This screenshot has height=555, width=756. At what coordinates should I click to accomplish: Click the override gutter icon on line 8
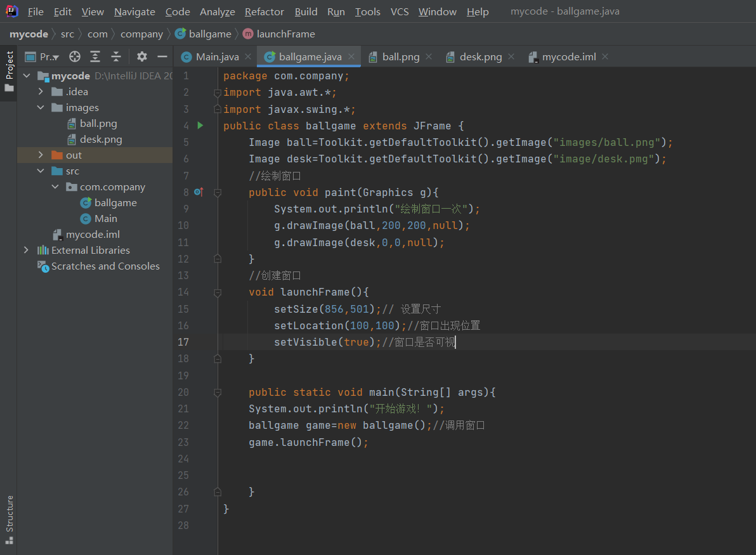pos(199,192)
